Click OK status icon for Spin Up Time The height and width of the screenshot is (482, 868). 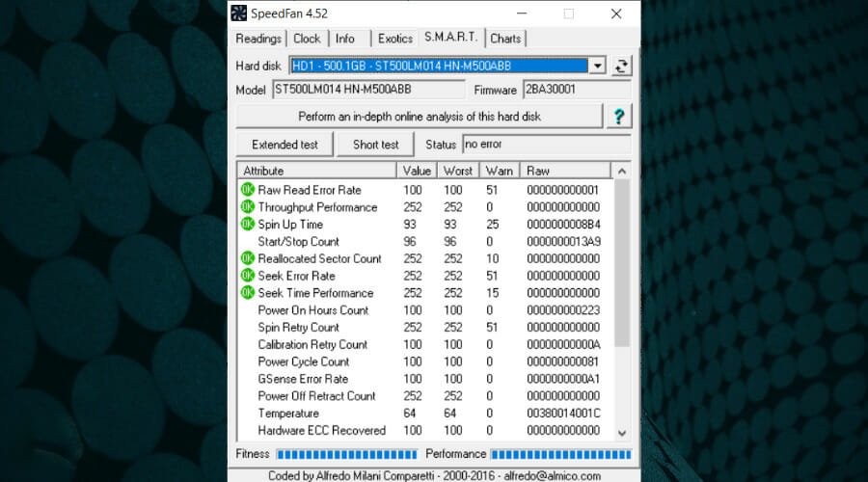[248, 224]
